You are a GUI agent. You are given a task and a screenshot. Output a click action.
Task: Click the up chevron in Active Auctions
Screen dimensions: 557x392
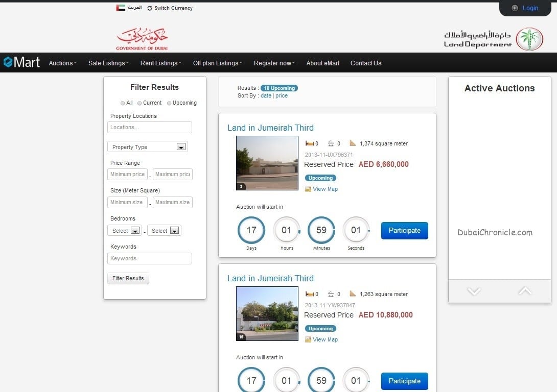click(x=525, y=291)
